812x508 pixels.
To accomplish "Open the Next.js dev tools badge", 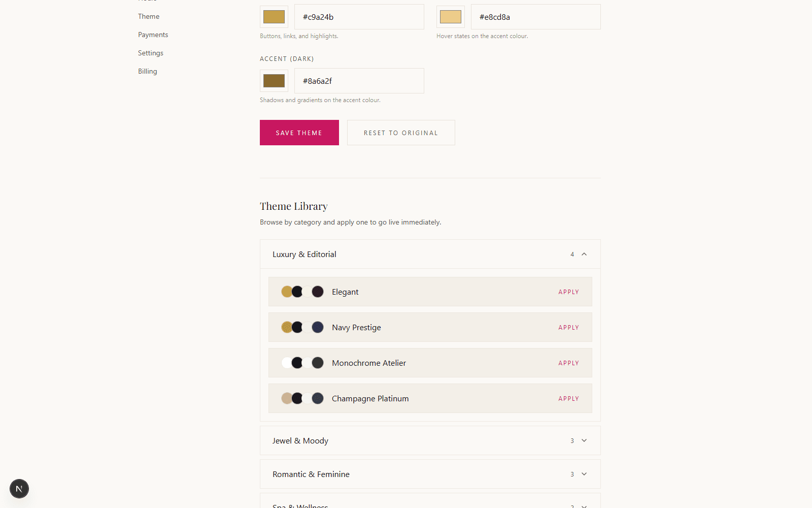I will pyautogui.click(x=19, y=489).
